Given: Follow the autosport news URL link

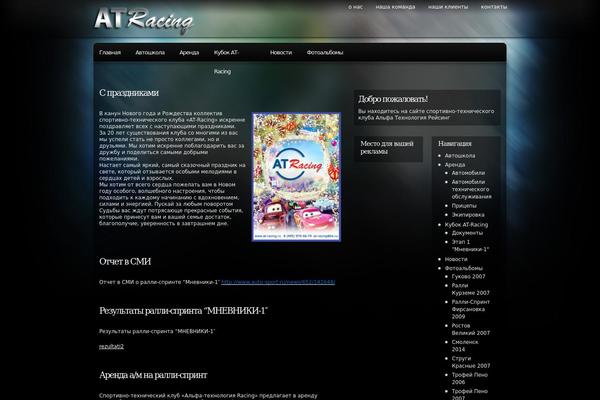Looking at the screenshot, I should pyautogui.click(x=278, y=282).
